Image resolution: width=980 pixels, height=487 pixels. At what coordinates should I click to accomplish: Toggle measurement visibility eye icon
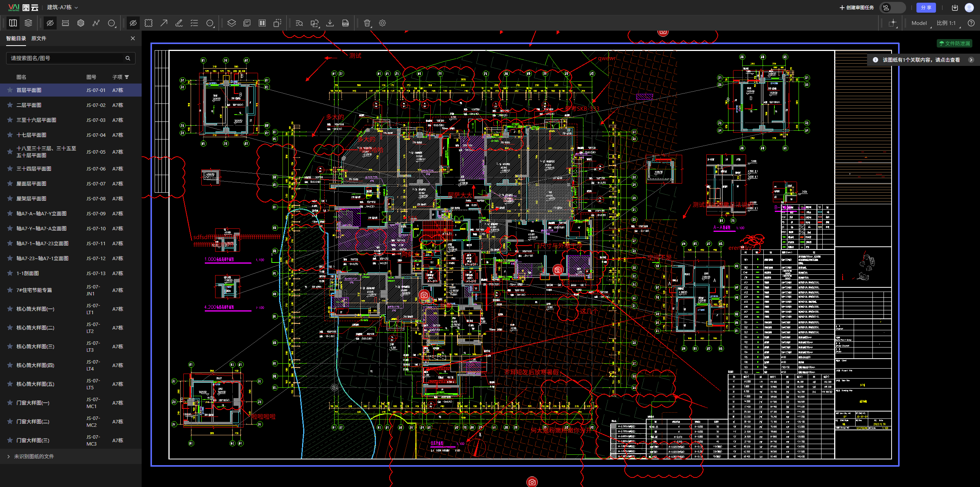[50, 23]
